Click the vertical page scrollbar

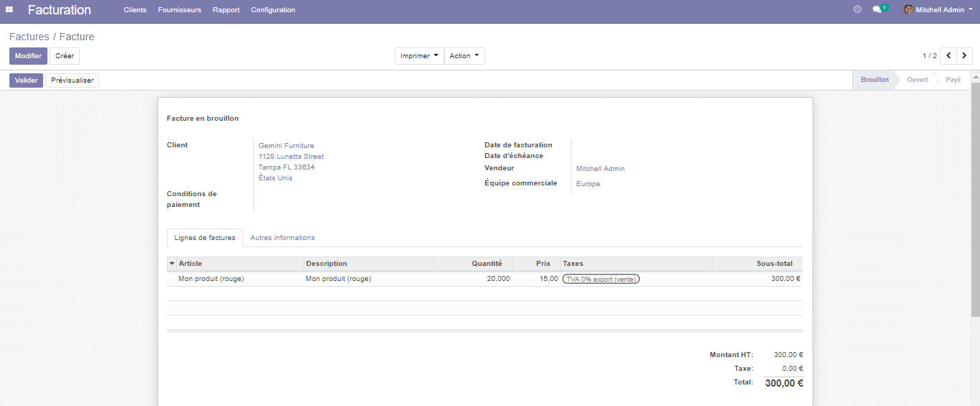click(975, 194)
